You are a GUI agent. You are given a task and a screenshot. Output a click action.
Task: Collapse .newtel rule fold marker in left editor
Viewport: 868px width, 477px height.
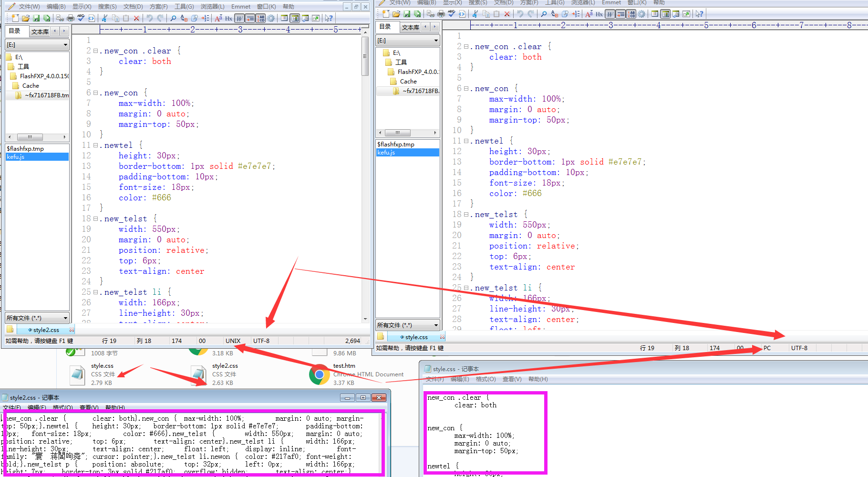[96, 145]
